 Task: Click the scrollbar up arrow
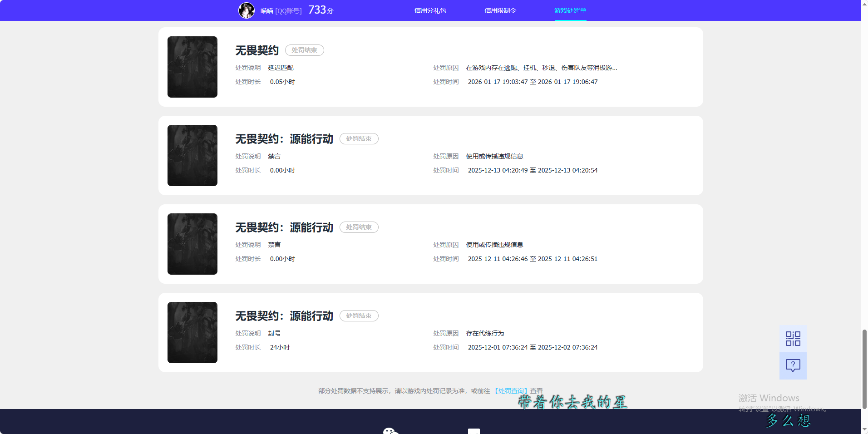(864, 4)
